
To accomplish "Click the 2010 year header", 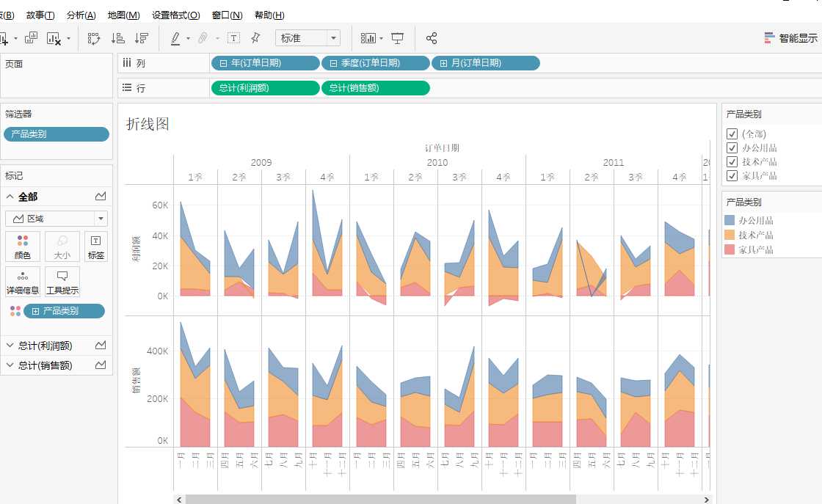I will [437, 162].
